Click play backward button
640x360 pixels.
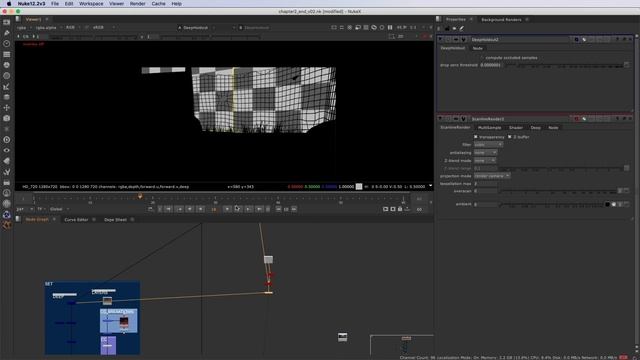pos(200,209)
